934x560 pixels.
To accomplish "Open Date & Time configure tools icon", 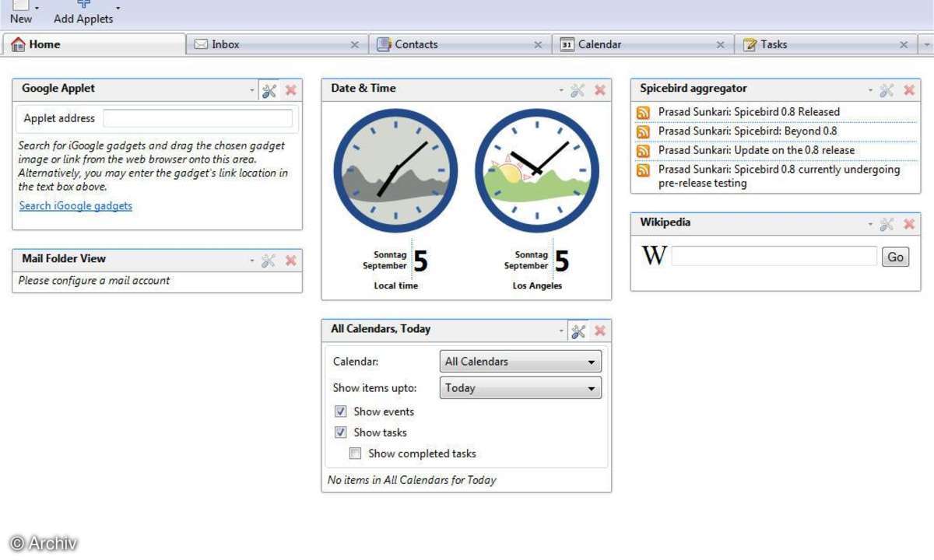I will (x=578, y=91).
